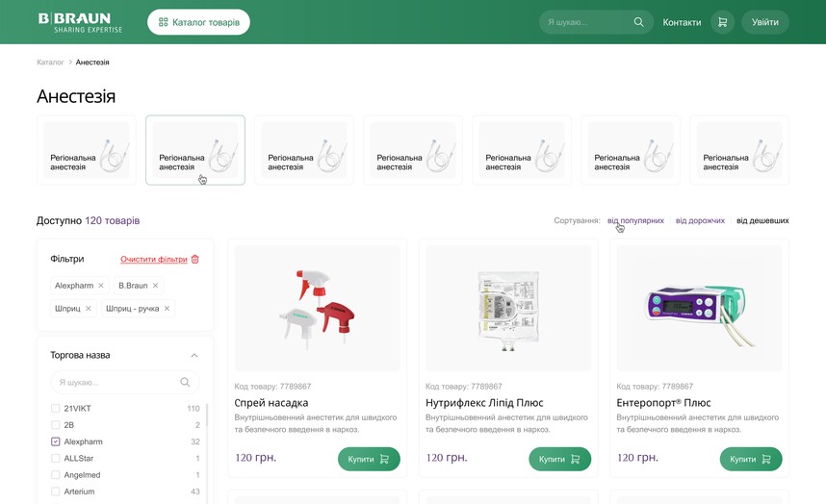Focus the header 'Я шукаю...' search field
This screenshot has height=504, width=826.
595,22
